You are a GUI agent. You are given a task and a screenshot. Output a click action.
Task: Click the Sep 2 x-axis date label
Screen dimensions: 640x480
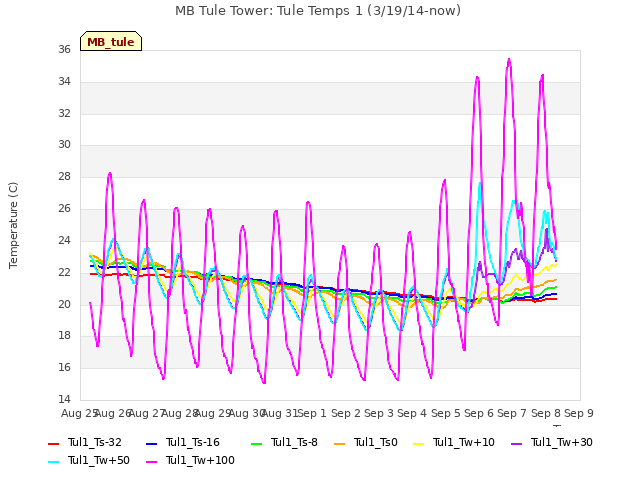(346, 413)
